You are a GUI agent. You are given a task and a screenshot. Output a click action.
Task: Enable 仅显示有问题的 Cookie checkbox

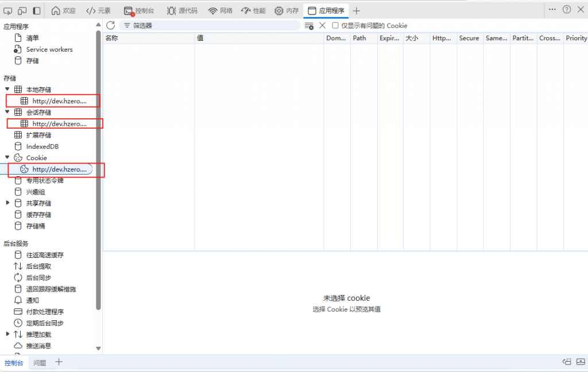[335, 25]
